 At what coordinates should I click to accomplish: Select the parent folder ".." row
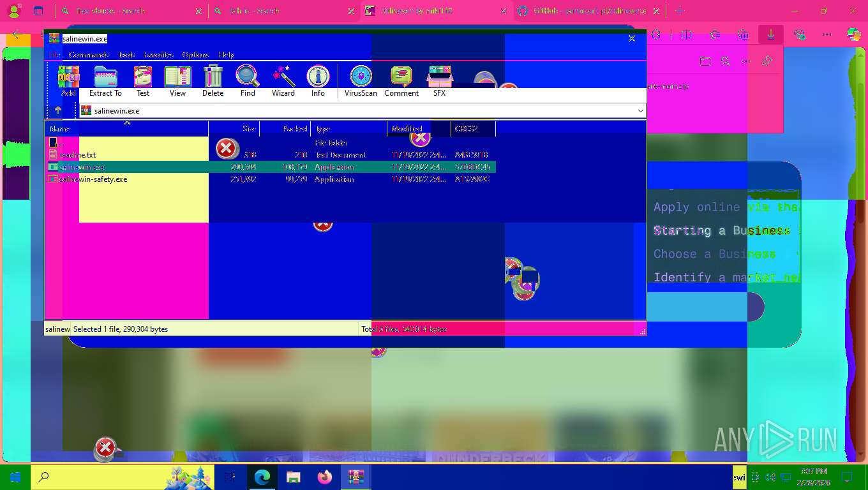(x=271, y=143)
